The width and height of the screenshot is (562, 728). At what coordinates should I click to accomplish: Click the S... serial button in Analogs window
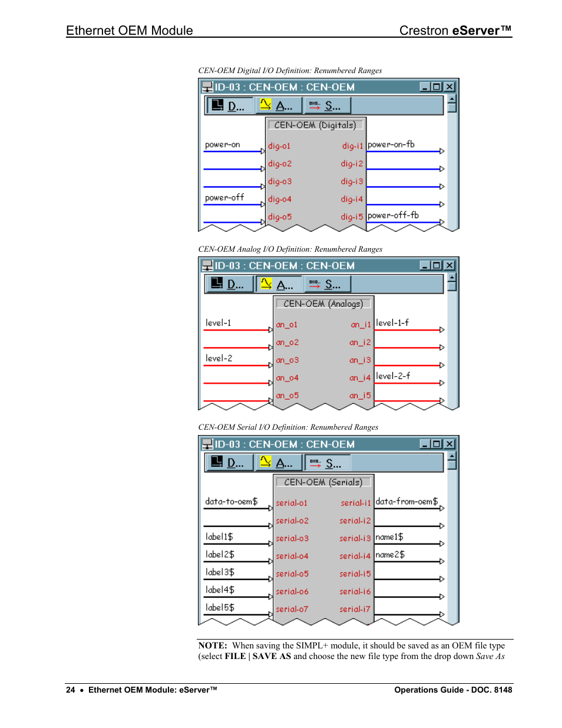pos(328,284)
